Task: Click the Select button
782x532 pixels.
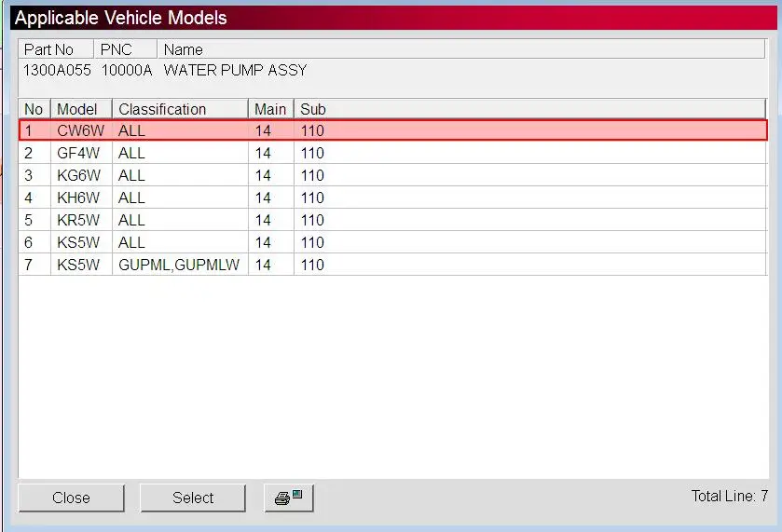Action: [193, 498]
